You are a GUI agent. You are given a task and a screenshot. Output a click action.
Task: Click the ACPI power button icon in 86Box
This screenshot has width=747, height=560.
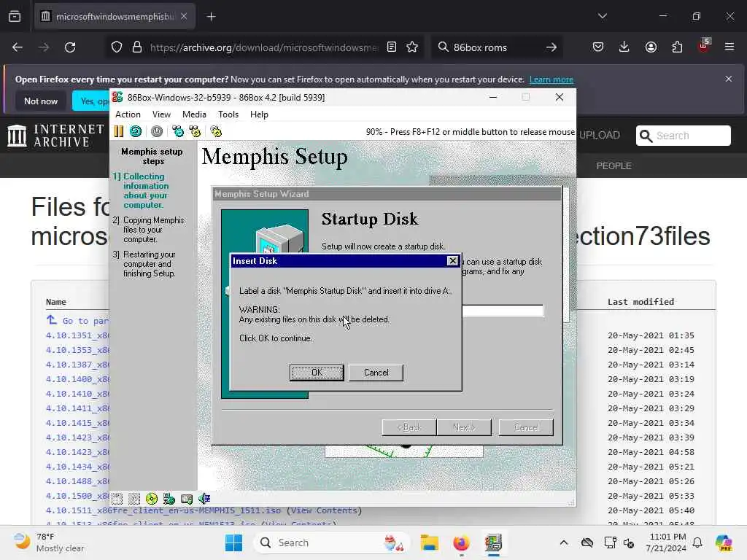coord(157,131)
